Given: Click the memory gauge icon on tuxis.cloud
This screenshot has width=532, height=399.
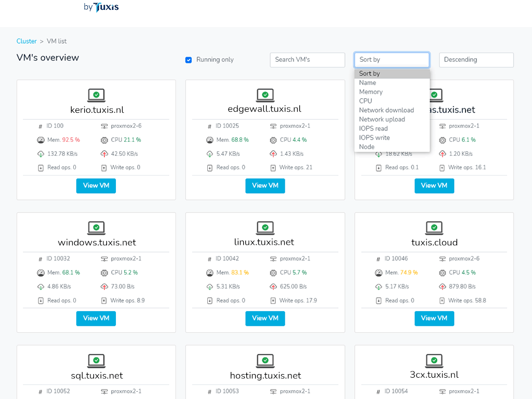Looking at the screenshot, I should point(379,272).
